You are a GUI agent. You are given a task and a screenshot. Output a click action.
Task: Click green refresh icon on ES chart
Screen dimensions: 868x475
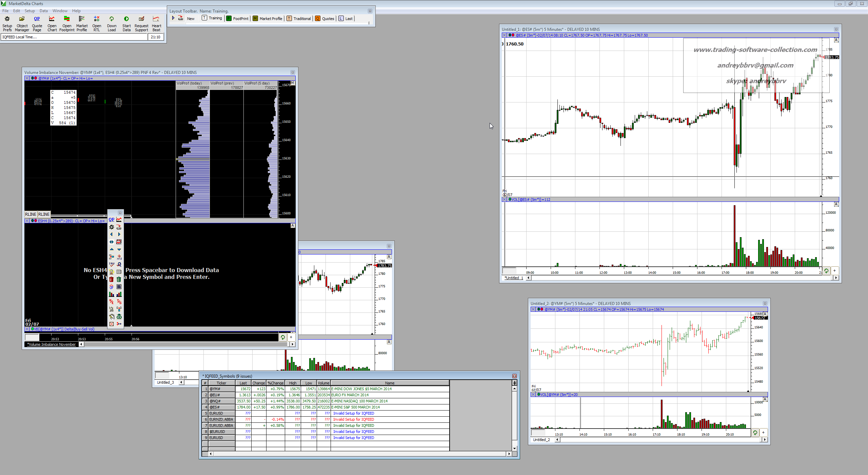(826, 271)
